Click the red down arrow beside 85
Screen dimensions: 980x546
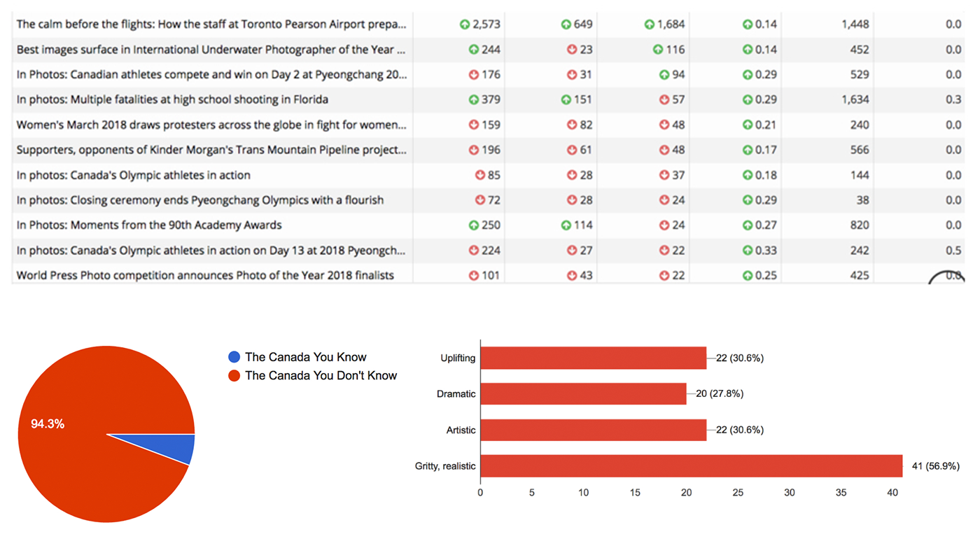tap(480, 175)
